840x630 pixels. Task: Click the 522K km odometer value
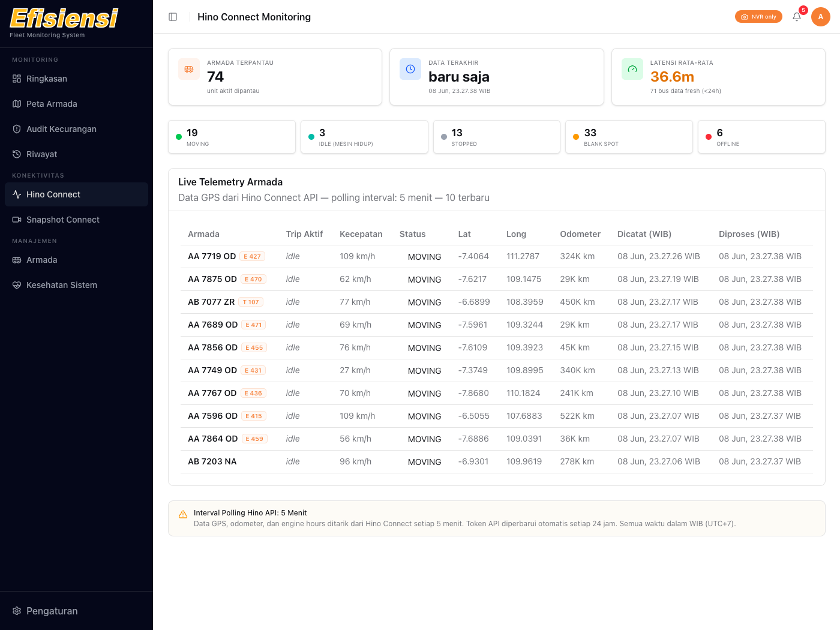pyautogui.click(x=577, y=416)
